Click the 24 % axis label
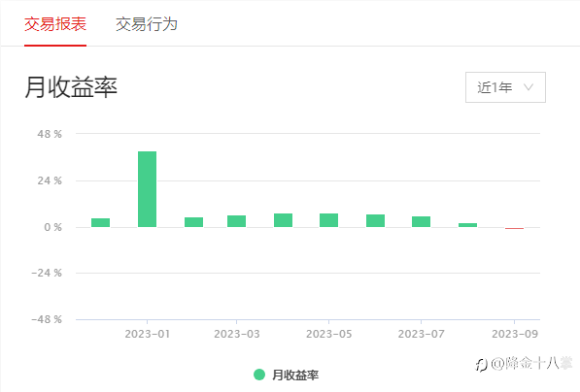The width and height of the screenshot is (580, 392). [50, 180]
